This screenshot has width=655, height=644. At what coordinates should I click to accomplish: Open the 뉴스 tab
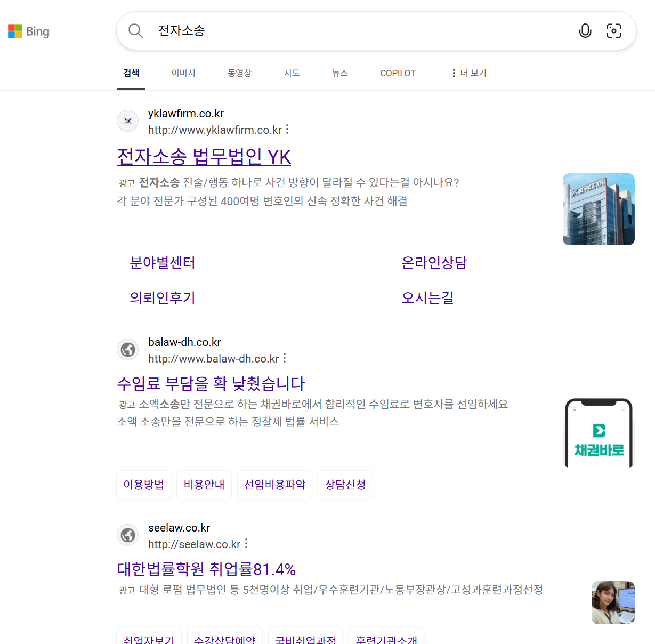[340, 73]
